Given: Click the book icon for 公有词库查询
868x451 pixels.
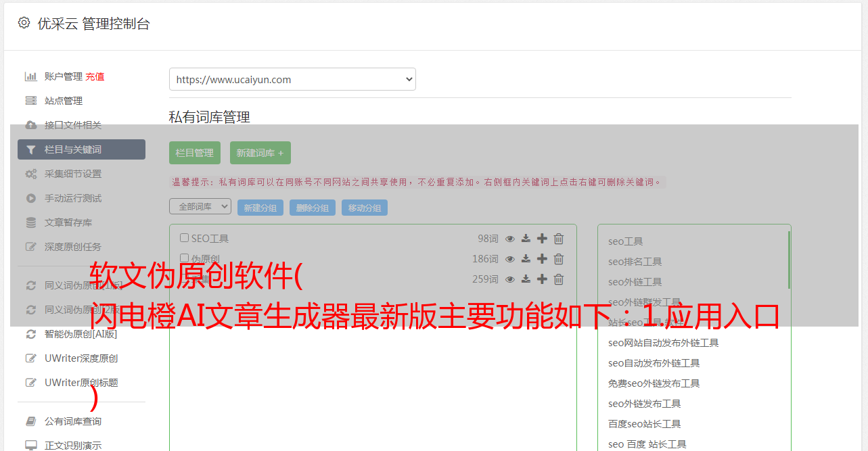Looking at the screenshot, I should 31,421.
